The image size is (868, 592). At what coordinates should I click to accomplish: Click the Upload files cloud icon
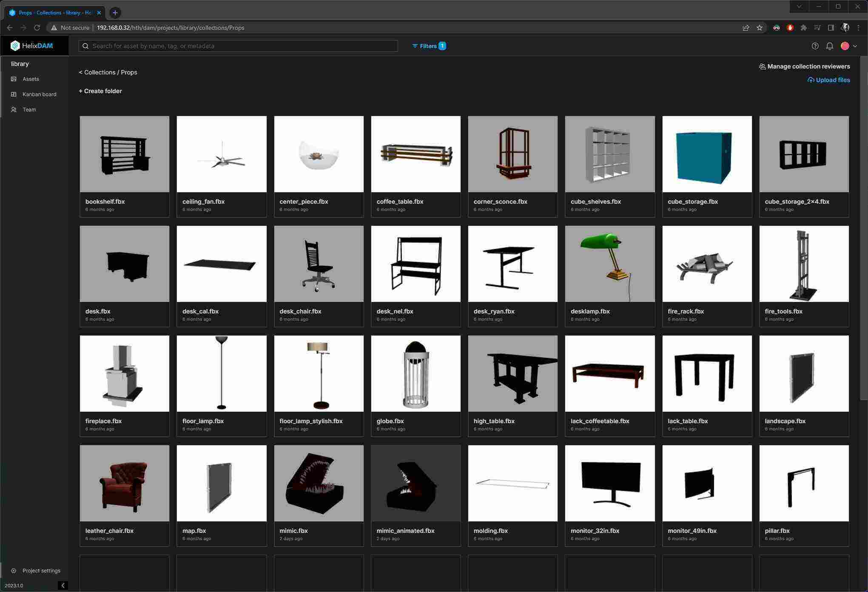point(811,80)
